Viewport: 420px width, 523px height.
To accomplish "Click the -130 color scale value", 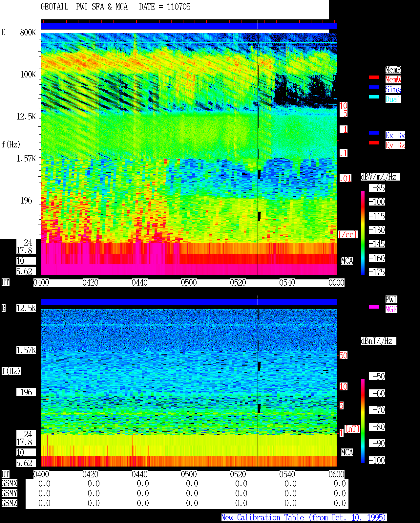I will coord(377,230).
